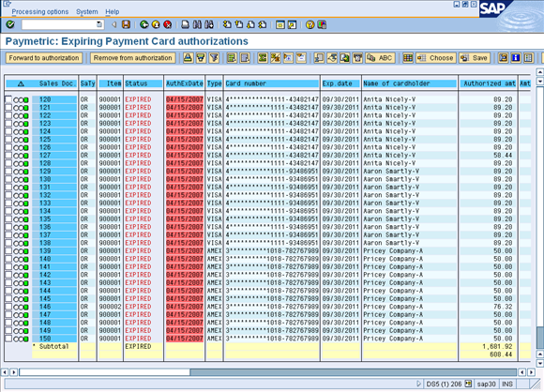544x392 pixels.
Task: Click the Save diskette icon in the standard toolbar
Action: [126, 24]
